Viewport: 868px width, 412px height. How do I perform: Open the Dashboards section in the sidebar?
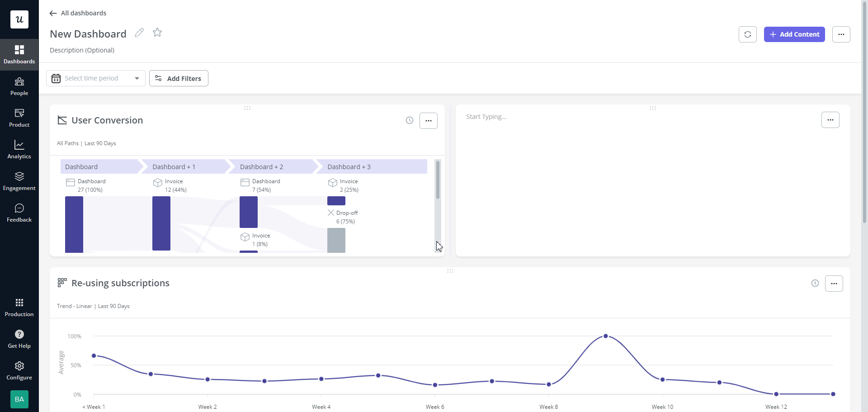[x=19, y=54]
